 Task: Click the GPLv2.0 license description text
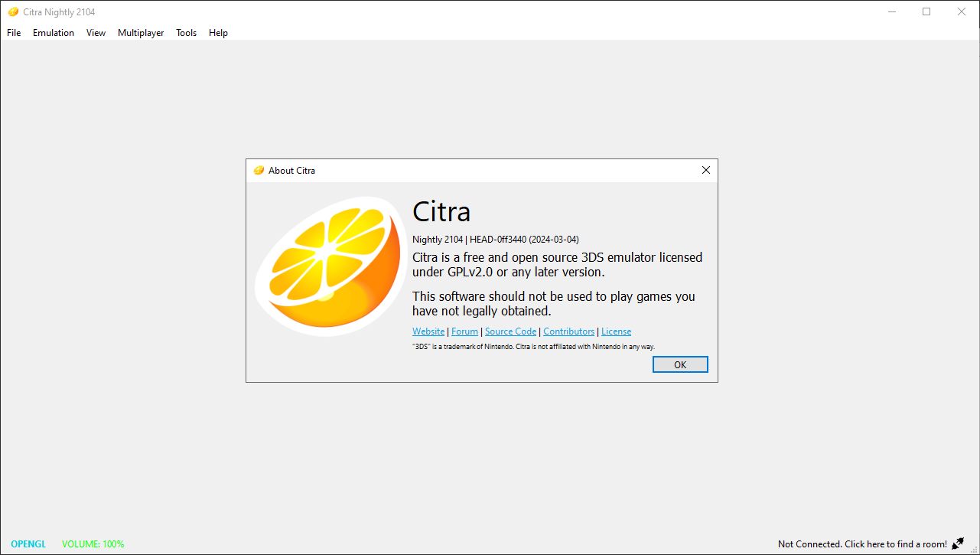tap(557, 265)
